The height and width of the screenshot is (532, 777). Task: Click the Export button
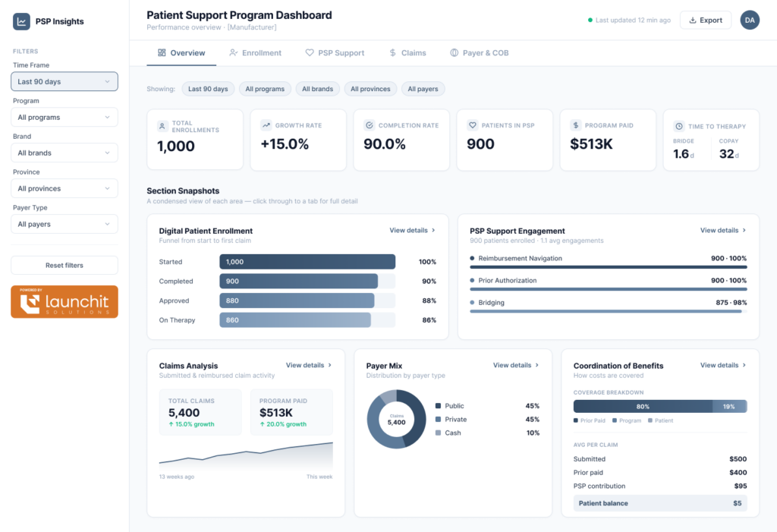point(705,20)
